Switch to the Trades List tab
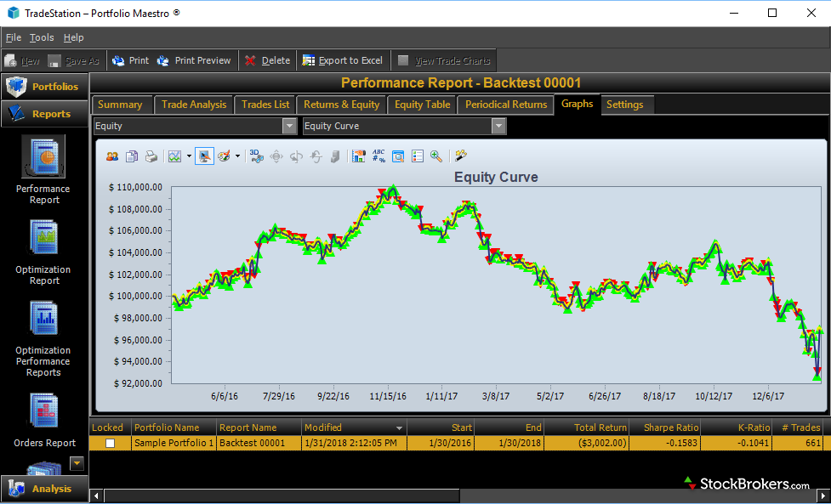 click(265, 105)
